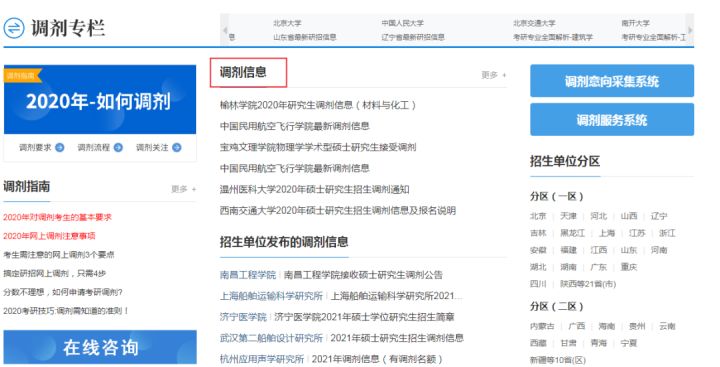This screenshot has width=720, height=367.
Task: Select region 山西 in 分区一区
Action: (629, 216)
